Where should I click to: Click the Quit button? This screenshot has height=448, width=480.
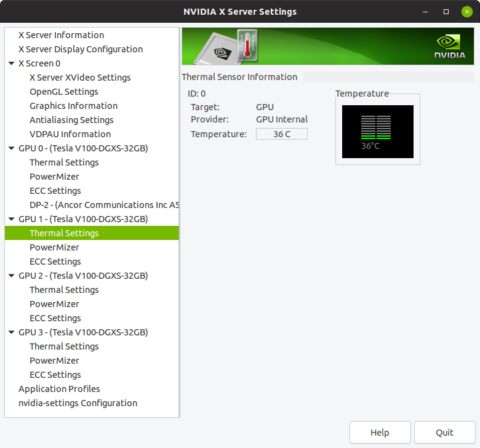point(444,433)
